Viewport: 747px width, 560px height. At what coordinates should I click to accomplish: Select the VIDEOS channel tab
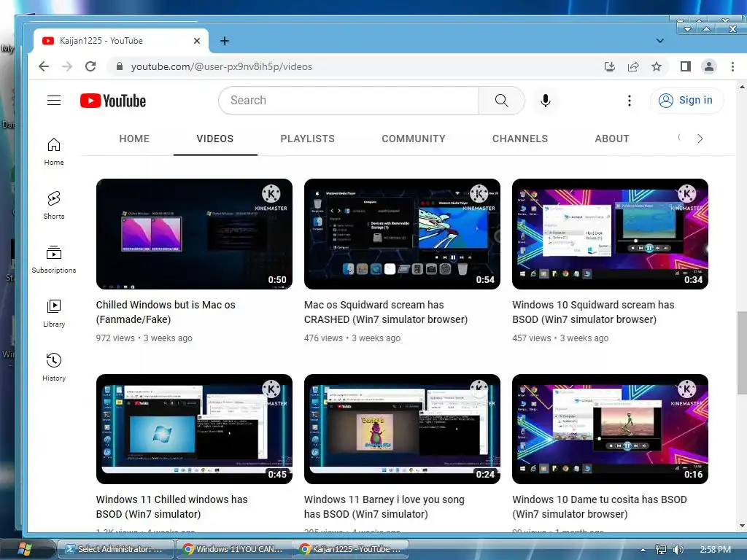pyautogui.click(x=215, y=139)
